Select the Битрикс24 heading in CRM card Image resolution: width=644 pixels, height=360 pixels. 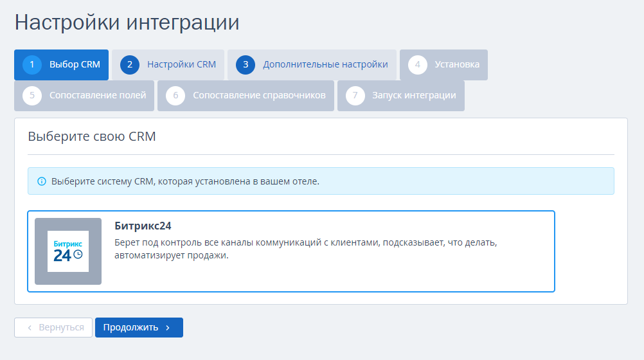[x=143, y=226]
